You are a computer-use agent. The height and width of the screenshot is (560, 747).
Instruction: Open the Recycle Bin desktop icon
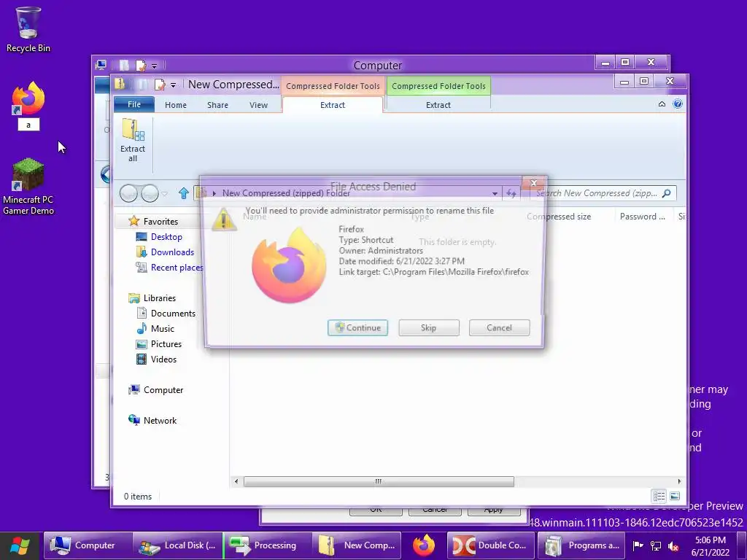[28, 29]
